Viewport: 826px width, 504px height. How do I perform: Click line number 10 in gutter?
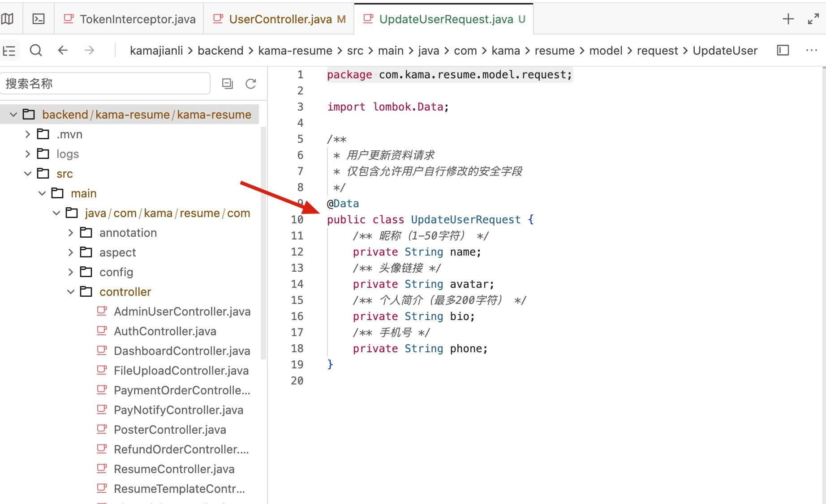pos(297,220)
